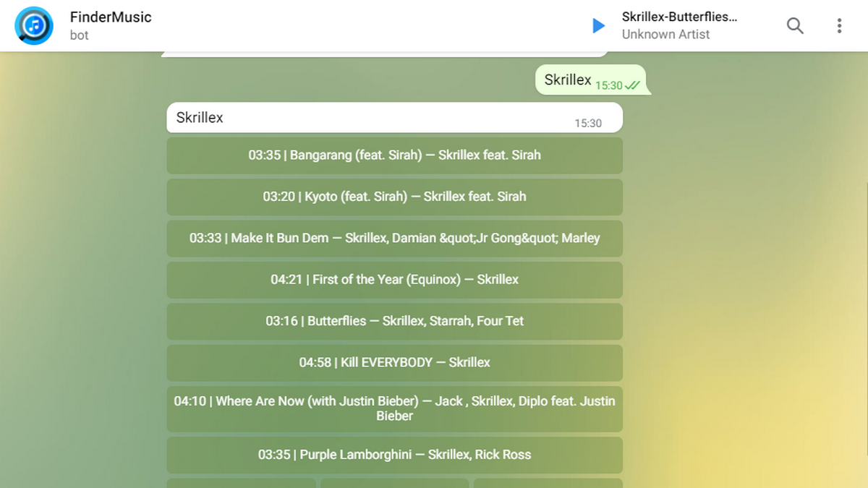Choose the Make It Bun Dem track

(x=395, y=238)
